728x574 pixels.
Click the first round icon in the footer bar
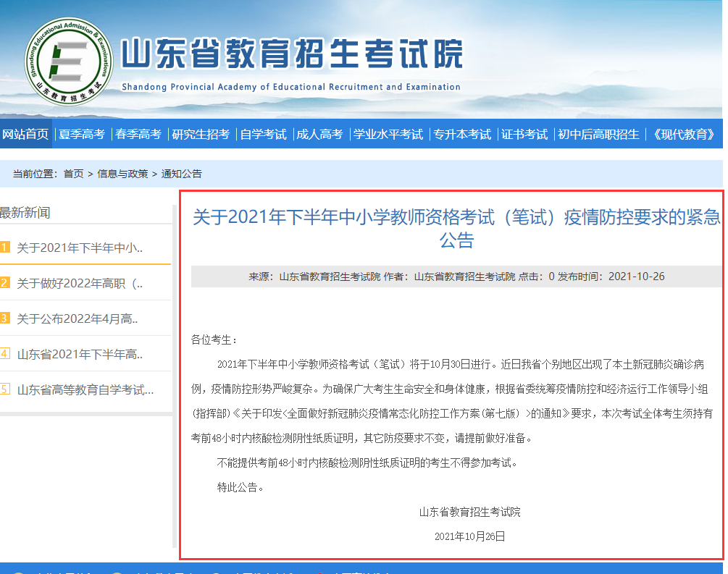[18, 571]
